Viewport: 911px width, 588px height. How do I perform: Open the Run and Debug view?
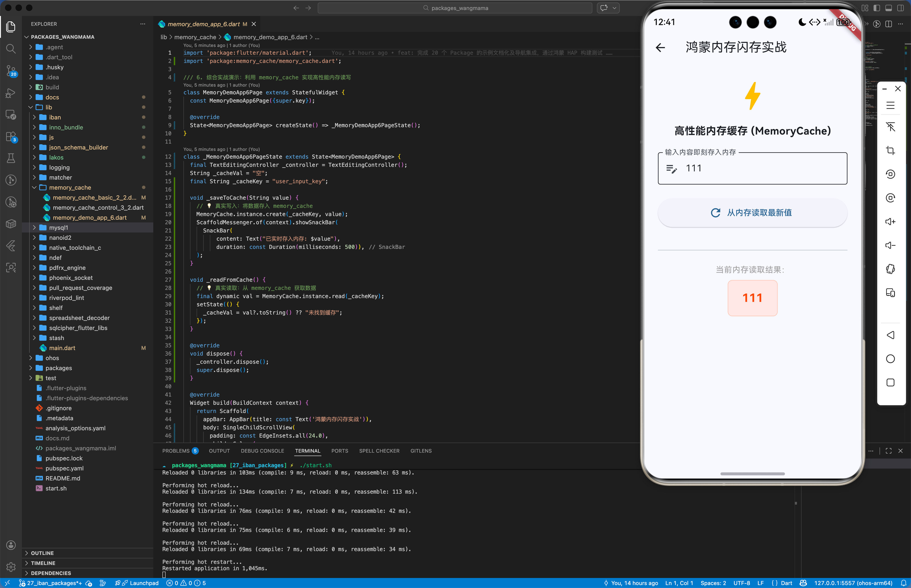pos(11,93)
